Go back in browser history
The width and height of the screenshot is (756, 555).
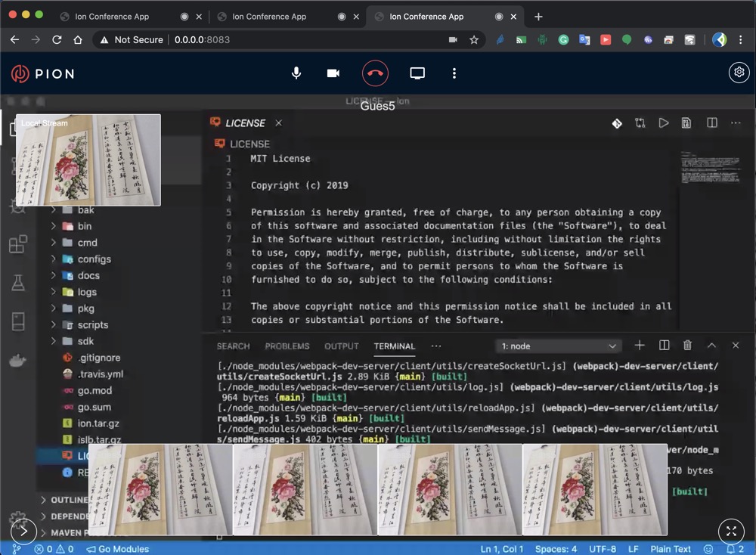point(14,39)
